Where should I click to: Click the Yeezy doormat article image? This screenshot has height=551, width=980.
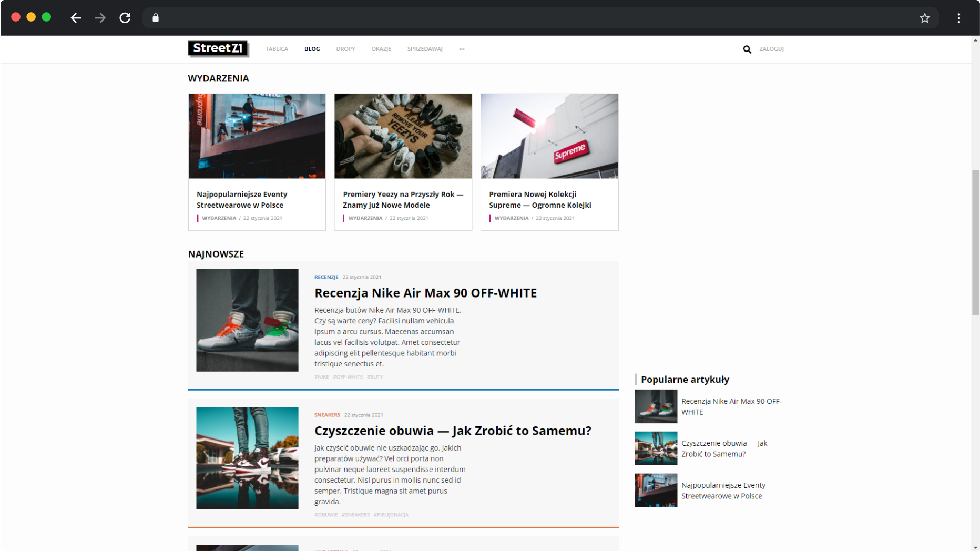click(403, 136)
